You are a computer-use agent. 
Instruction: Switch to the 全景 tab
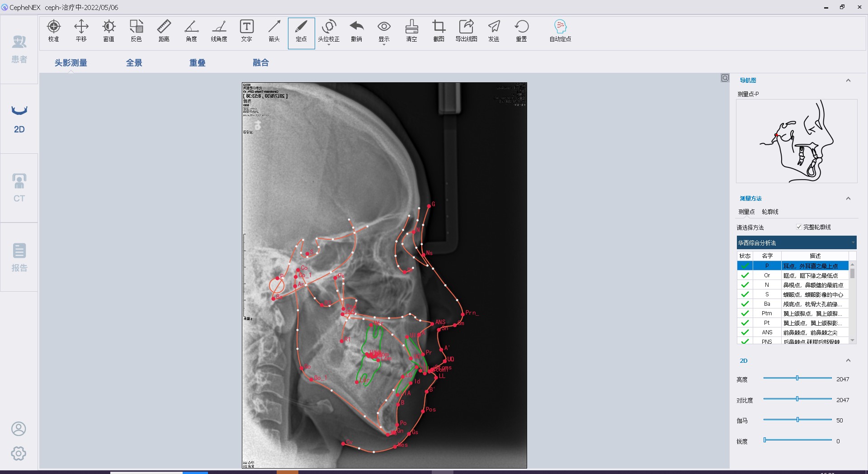(x=134, y=63)
